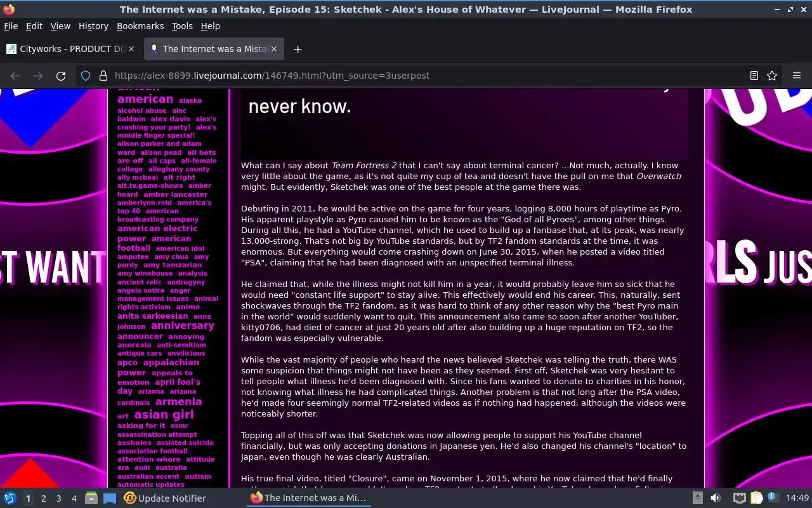Open the Bookmarks menu
This screenshot has height=508, width=812.
[x=140, y=26]
